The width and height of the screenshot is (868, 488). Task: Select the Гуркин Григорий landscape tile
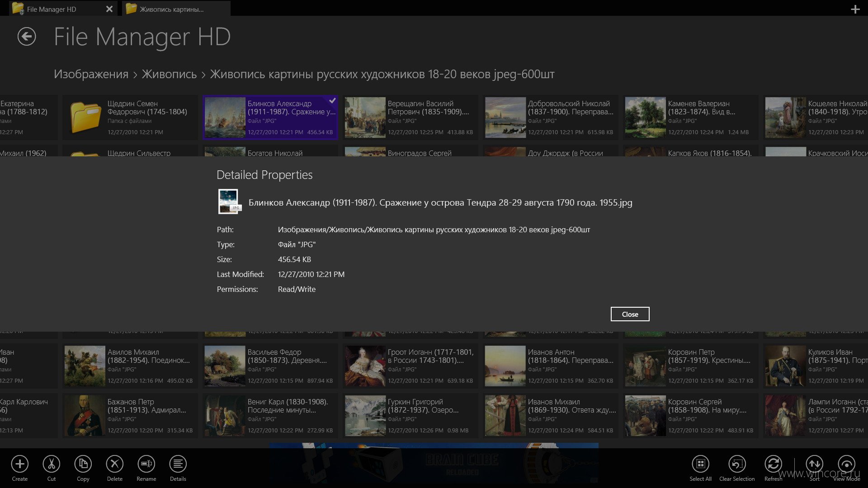click(x=410, y=416)
